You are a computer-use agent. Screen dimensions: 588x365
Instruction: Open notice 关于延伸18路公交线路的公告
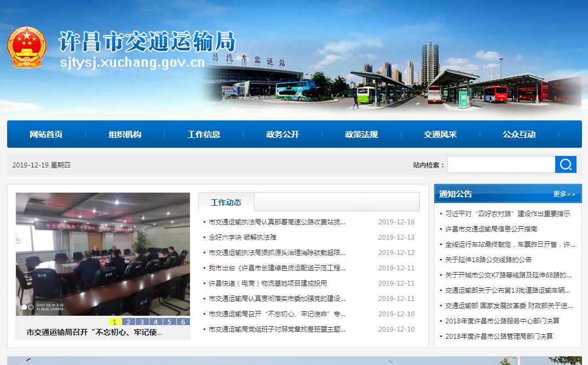coord(488,260)
